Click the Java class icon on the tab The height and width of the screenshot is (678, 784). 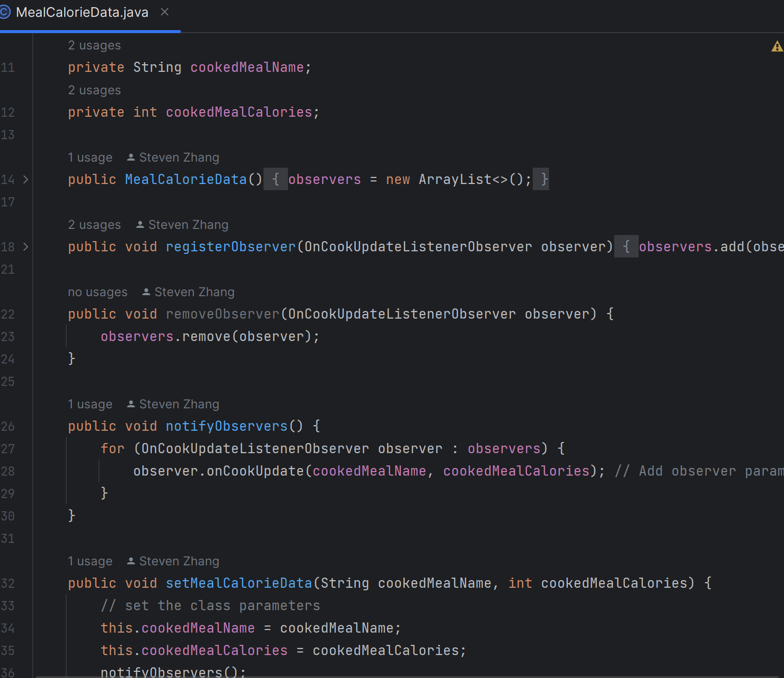pyautogui.click(x=5, y=12)
